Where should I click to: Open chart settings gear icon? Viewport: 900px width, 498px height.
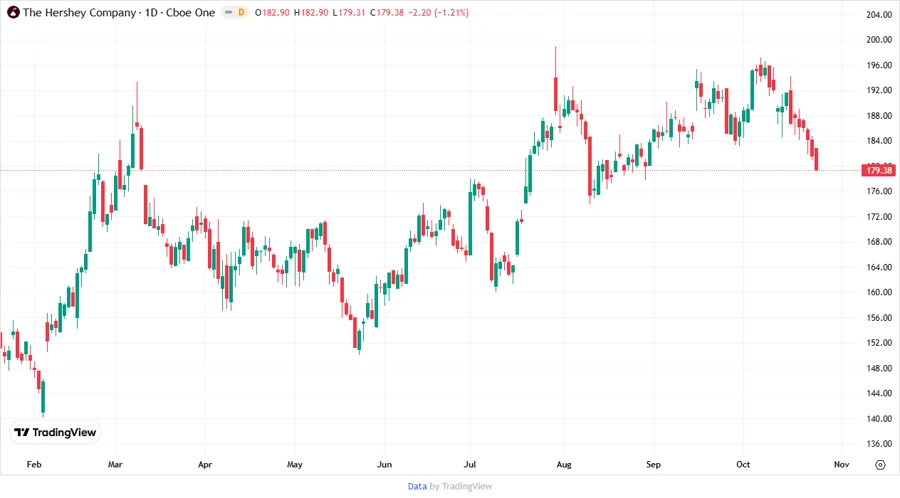coord(880,465)
